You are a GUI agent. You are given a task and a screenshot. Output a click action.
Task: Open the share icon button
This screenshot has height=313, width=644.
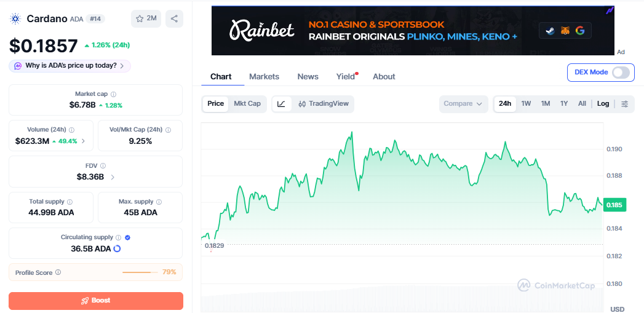coord(174,18)
